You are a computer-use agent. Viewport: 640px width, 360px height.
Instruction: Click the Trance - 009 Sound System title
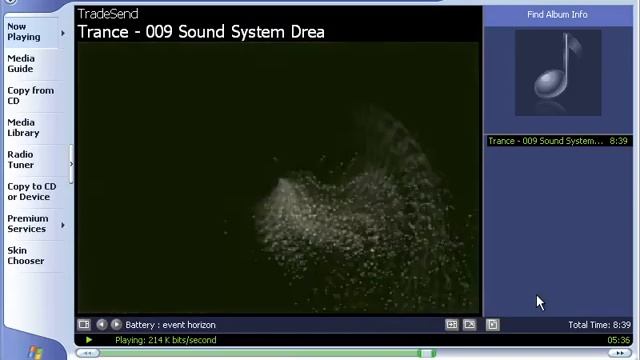click(201, 32)
